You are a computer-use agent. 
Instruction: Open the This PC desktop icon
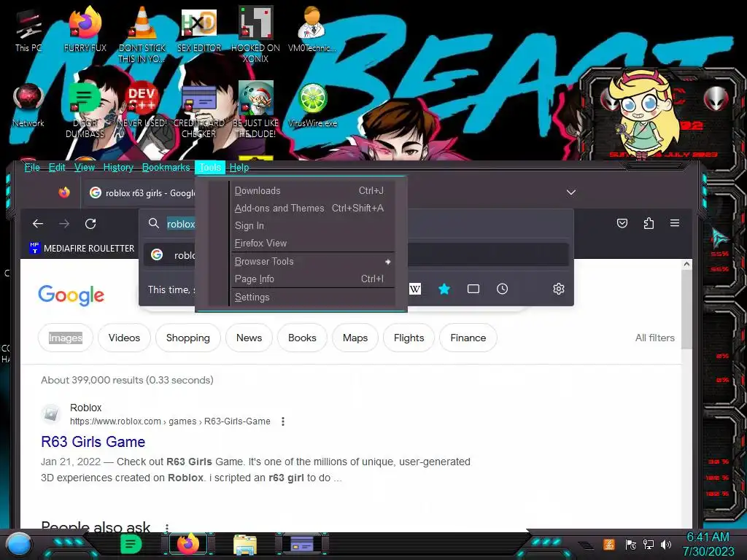pyautogui.click(x=28, y=31)
